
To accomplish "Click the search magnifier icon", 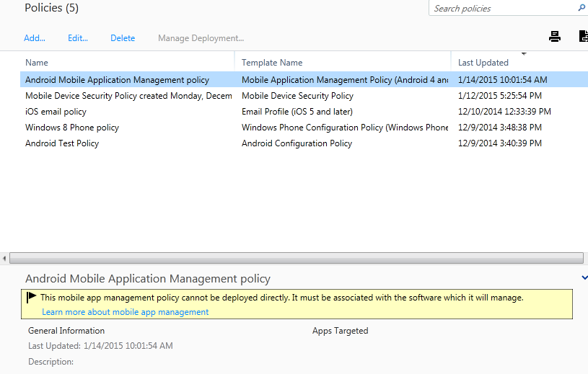I will (582, 8).
